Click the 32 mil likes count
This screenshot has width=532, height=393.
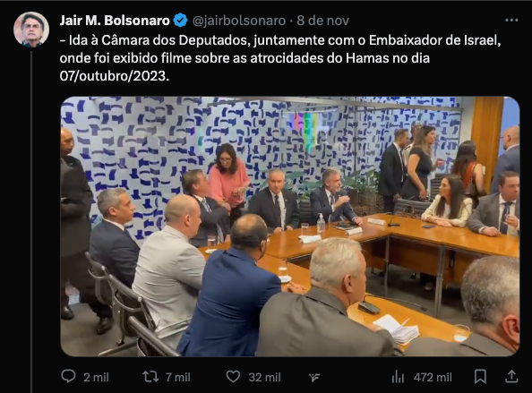point(264,377)
